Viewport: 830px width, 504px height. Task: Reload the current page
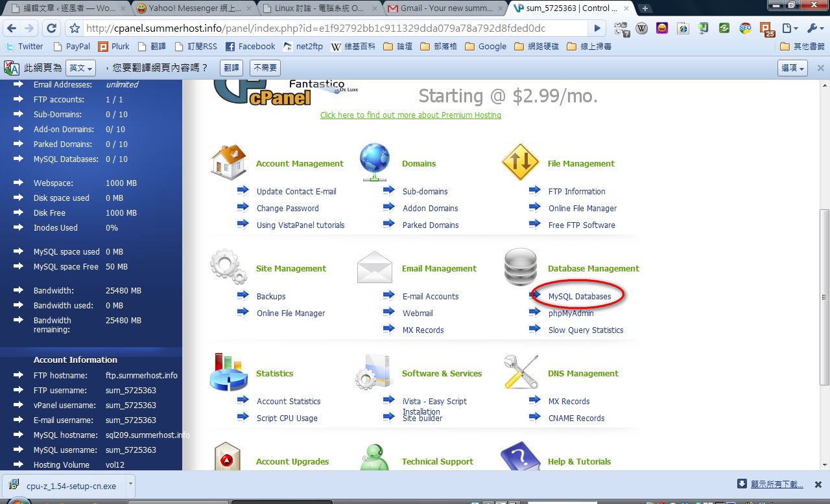pyautogui.click(x=52, y=29)
